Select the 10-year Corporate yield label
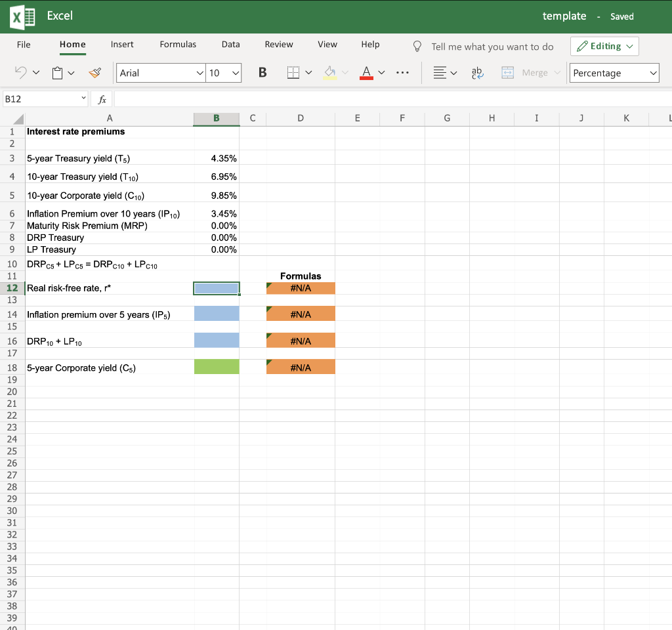The width and height of the screenshot is (672, 630). click(x=86, y=196)
